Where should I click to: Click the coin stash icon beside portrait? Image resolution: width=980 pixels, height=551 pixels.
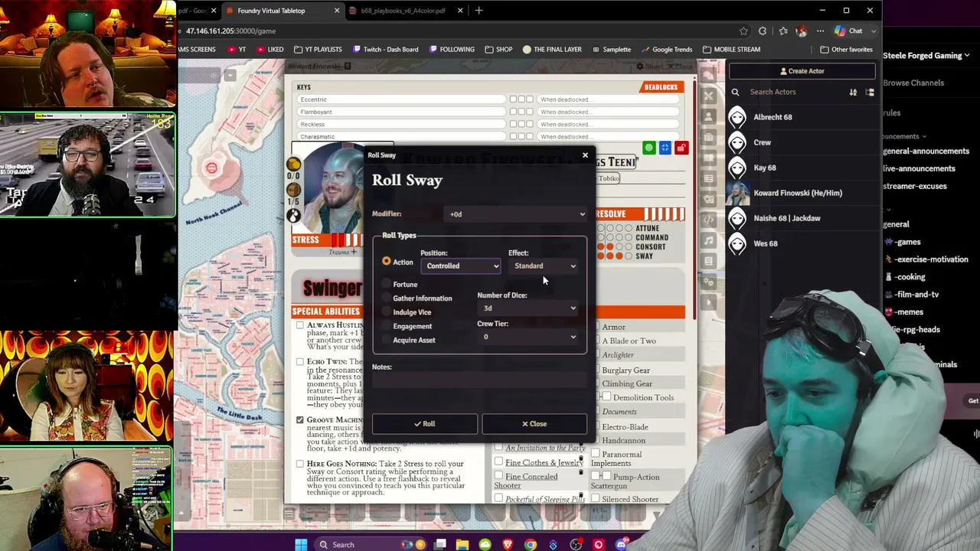pyautogui.click(x=293, y=164)
